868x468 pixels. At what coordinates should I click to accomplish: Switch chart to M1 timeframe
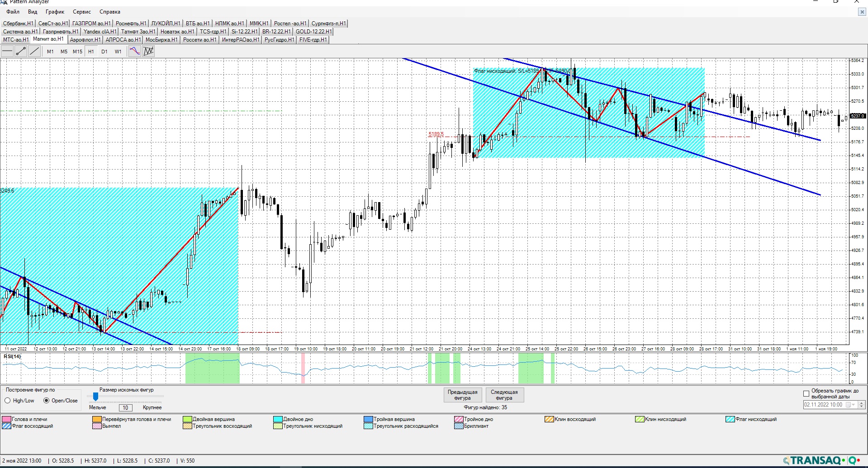50,52
